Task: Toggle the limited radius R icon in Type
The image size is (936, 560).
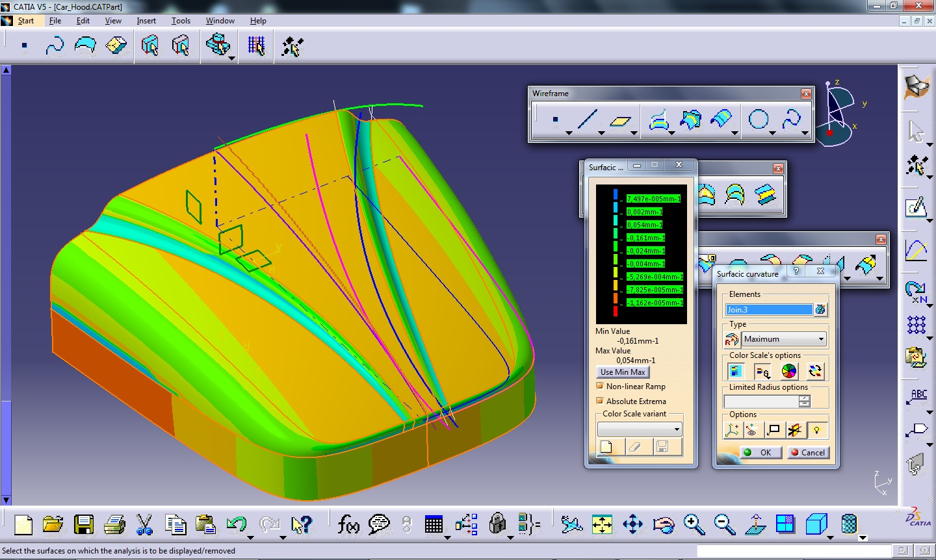Action: [x=732, y=339]
